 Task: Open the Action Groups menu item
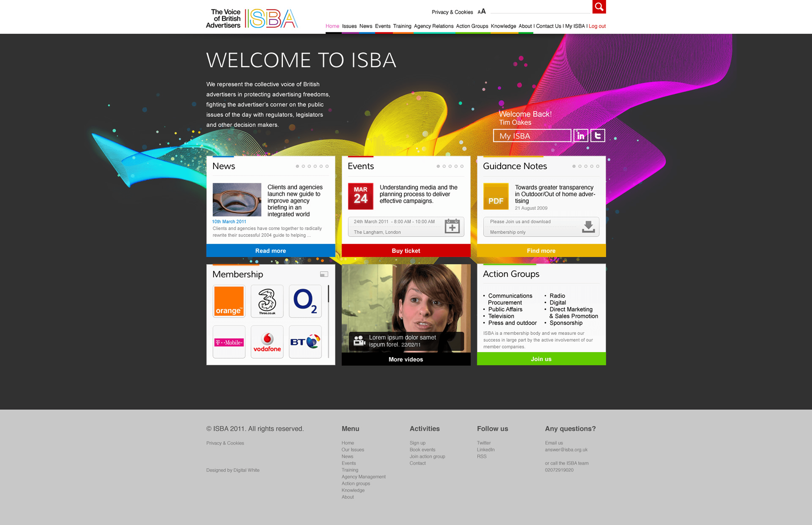[472, 26]
